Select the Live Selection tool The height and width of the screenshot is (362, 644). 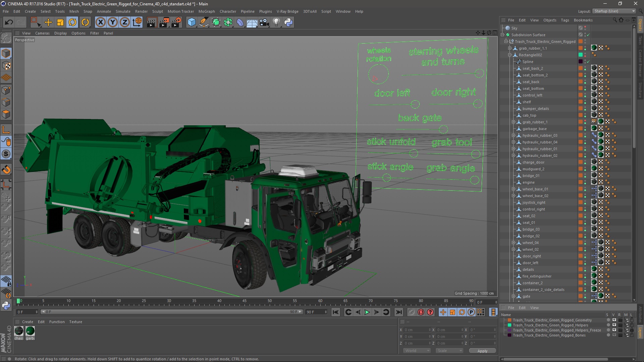click(36, 22)
